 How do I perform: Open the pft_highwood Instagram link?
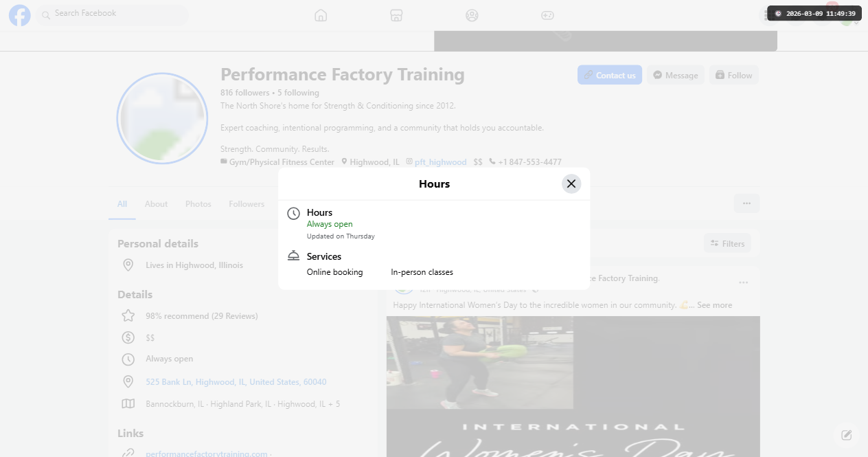(x=440, y=162)
